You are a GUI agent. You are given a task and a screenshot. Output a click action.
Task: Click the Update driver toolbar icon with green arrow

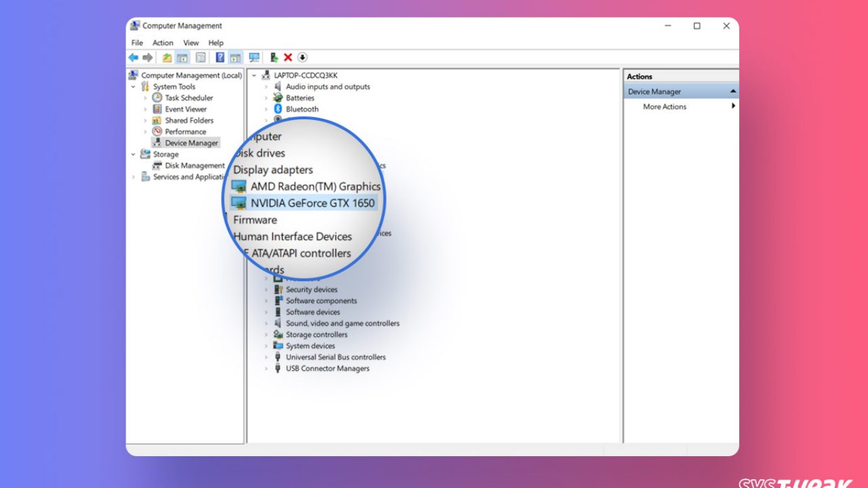click(x=274, y=58)
